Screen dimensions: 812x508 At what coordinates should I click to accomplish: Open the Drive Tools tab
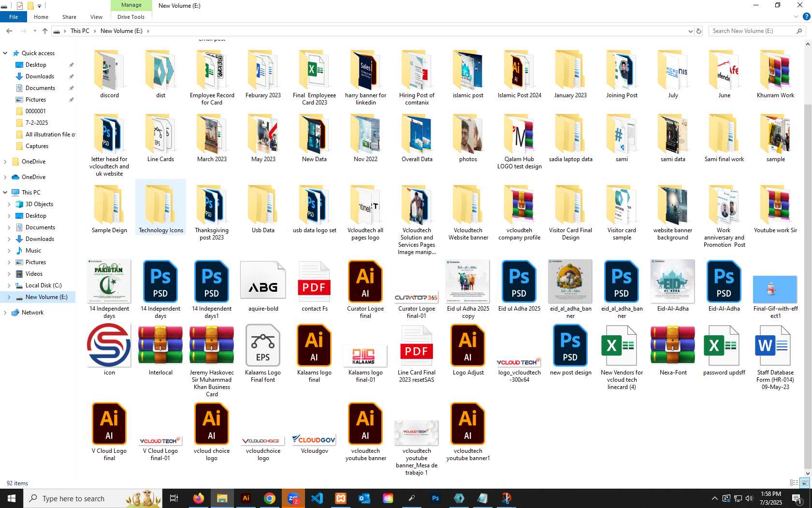131,17
